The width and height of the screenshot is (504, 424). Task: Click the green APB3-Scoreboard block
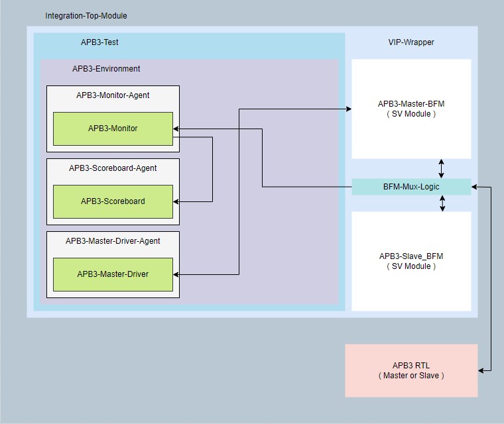pyautogui.click(x=113, y=201)
